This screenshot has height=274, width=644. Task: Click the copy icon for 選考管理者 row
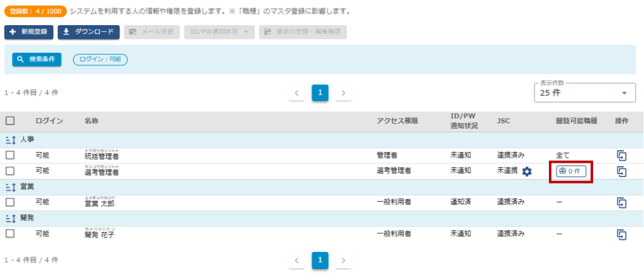coord(621,171)
